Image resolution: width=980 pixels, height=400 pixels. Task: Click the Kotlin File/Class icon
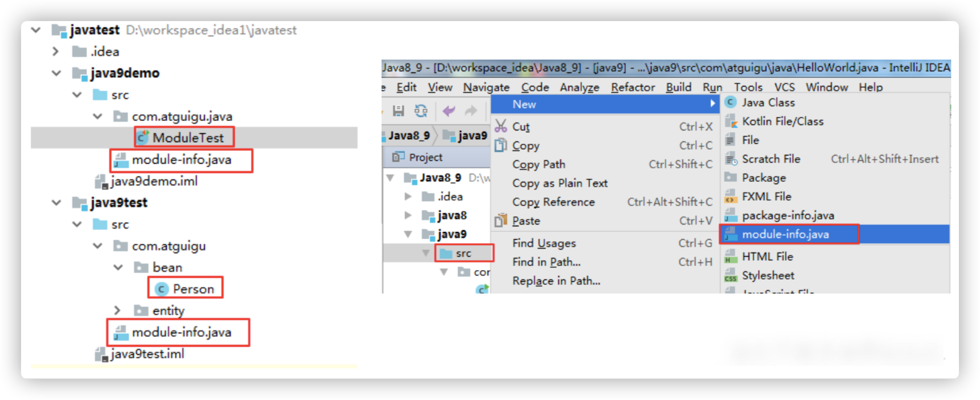coord(731,121)
